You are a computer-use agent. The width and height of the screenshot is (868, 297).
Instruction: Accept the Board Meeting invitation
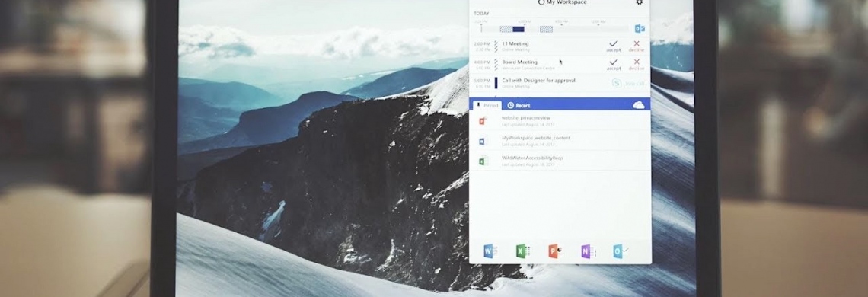coord(614,64)
